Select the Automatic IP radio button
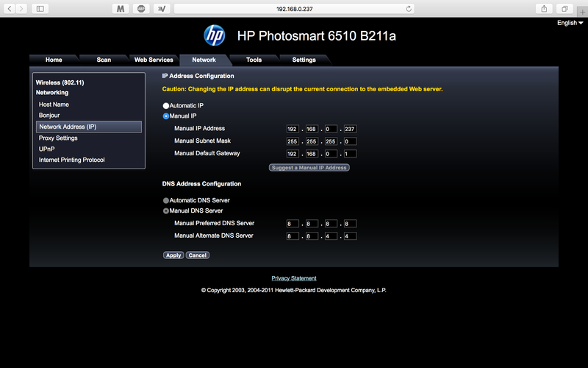588x368 pixels. (x=166, y=106)
